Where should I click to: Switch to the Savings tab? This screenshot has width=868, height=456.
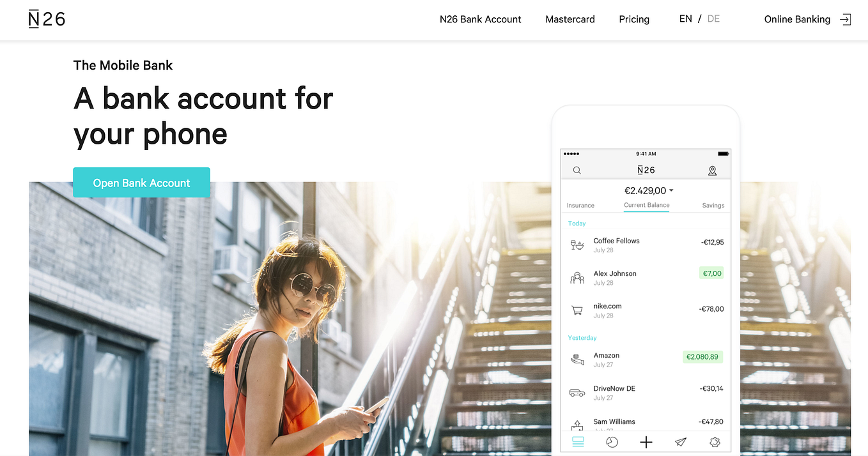point(713,206)
